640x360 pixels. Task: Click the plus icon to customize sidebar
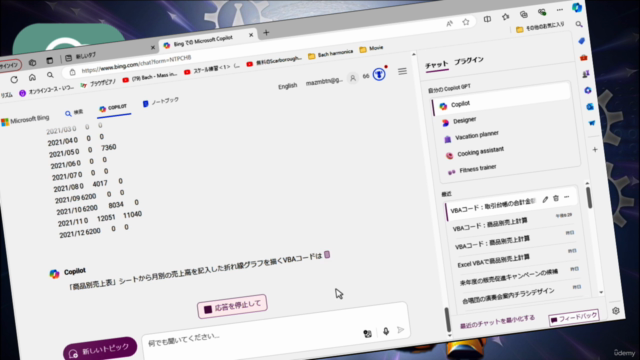click(x=595, y=150)
